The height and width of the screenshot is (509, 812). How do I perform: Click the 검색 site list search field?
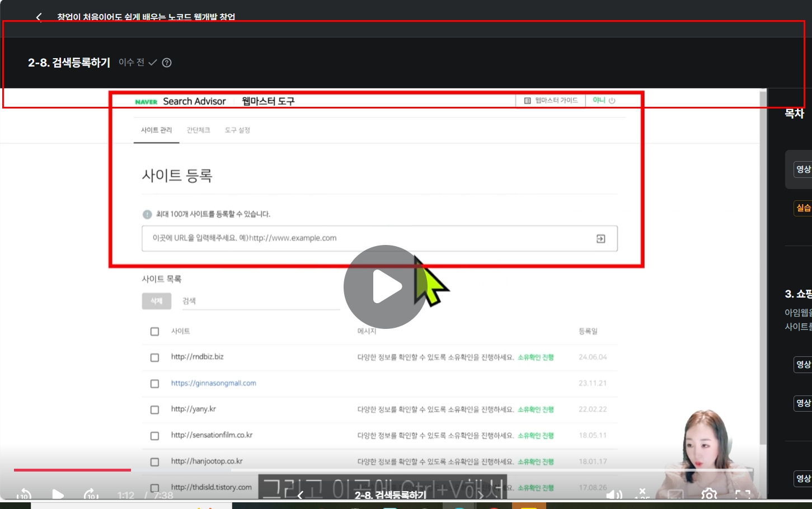(261, 301)
